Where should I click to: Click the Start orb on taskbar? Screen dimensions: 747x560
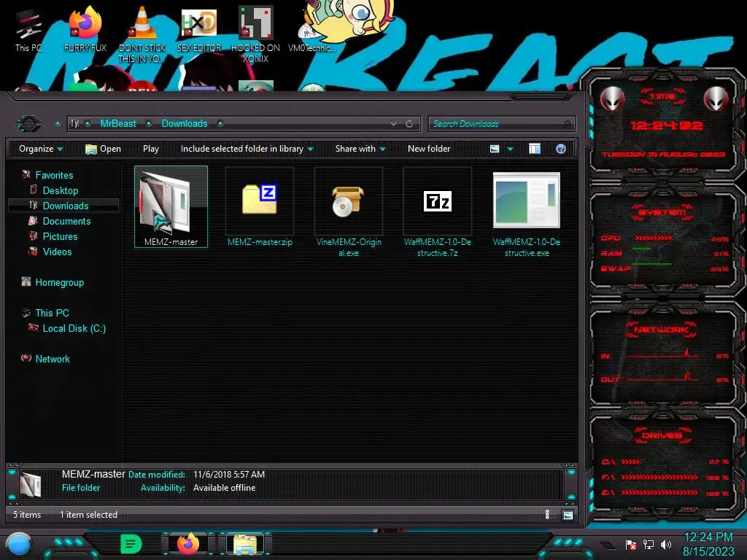coord(18,544)
